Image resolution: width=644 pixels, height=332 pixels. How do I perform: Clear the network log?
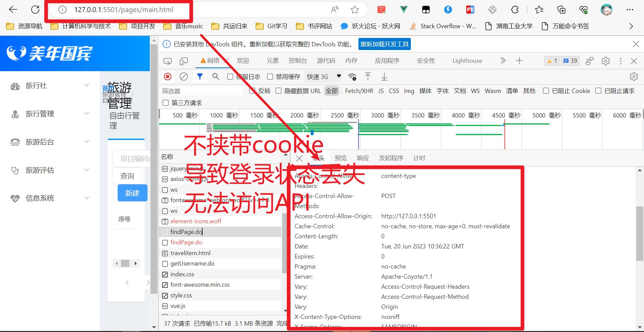click(184, 77)
